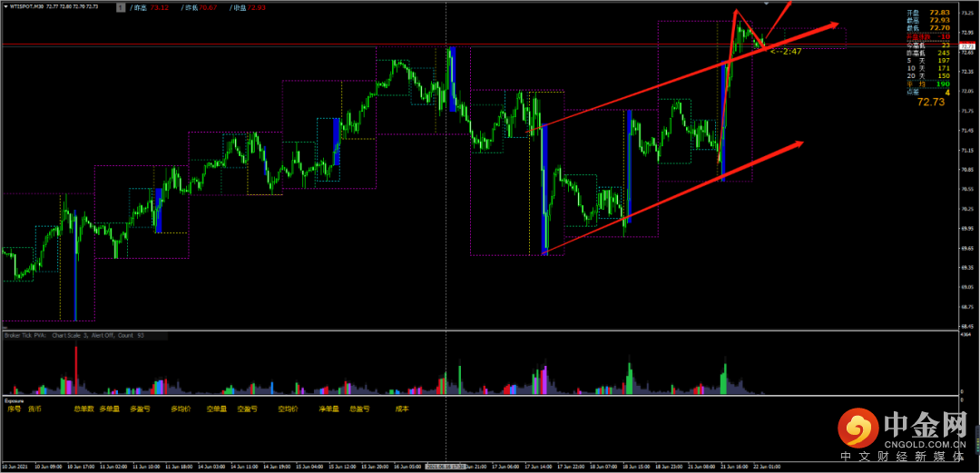Click the 空盈亏 column header

pyautogui.click(x=248, y=409)
